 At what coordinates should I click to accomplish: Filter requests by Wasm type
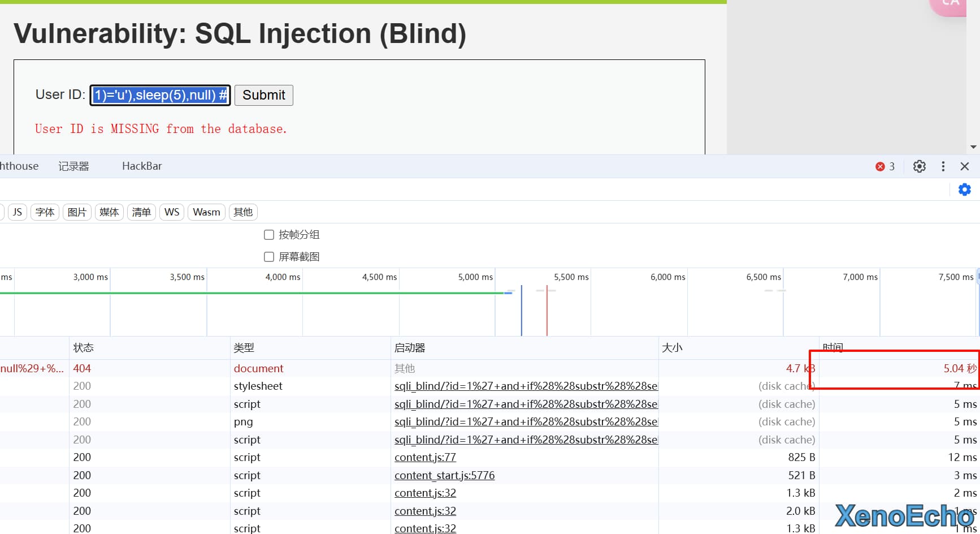[206, 212]
